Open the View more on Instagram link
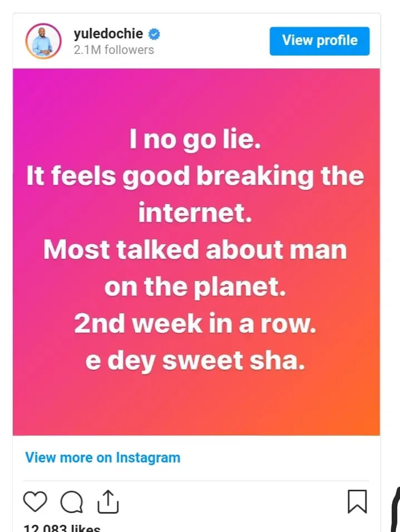Image resolution: width=400 pixels, height=532 pixels. point(103,458)
